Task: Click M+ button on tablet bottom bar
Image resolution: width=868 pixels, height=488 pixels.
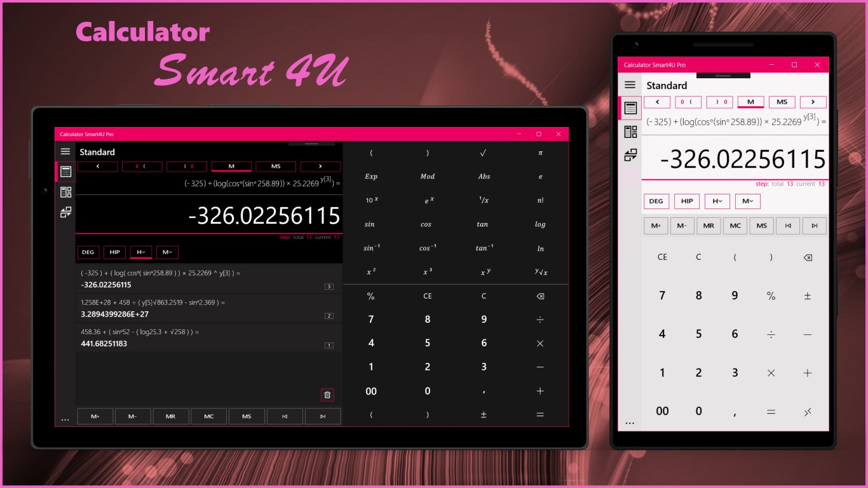Action: point(95,416)
